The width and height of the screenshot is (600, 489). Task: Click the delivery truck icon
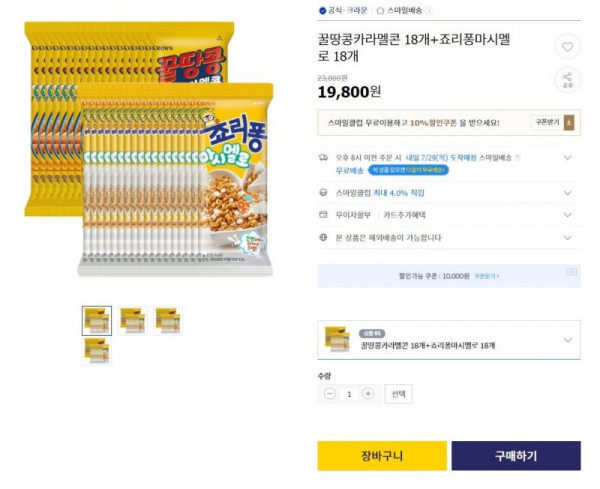[x=323, y=157]
